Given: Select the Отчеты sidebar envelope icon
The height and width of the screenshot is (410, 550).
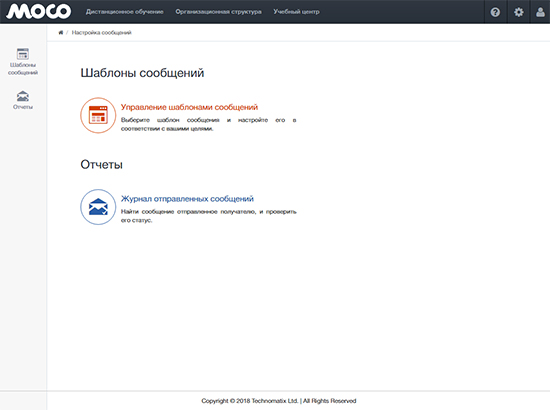Looking at the screenshot, I should [23, 96].
